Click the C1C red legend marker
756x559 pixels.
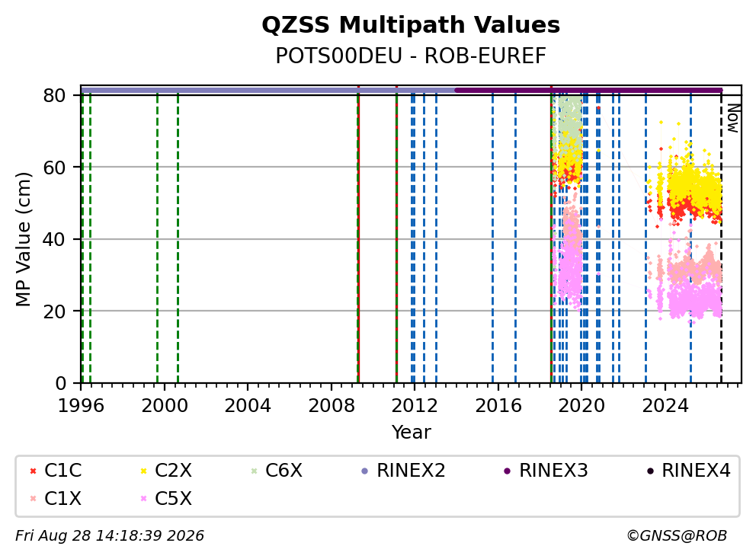click(33, 471)
